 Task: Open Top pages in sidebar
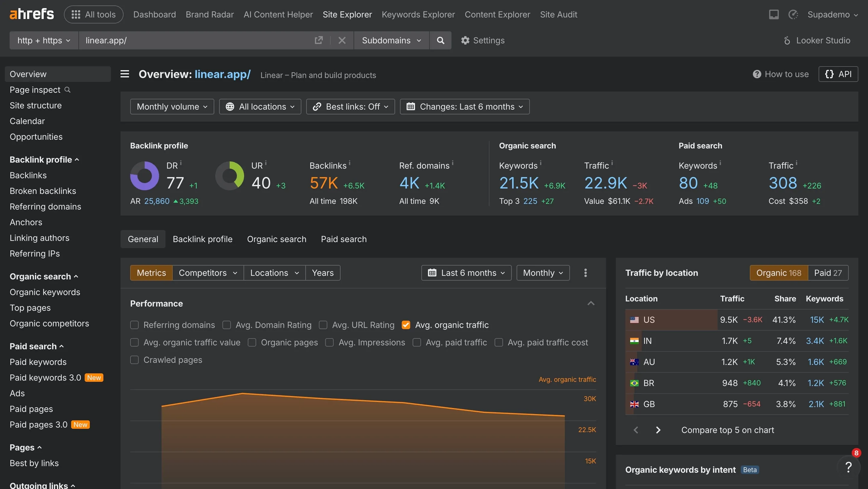click(x=30, y=308)
